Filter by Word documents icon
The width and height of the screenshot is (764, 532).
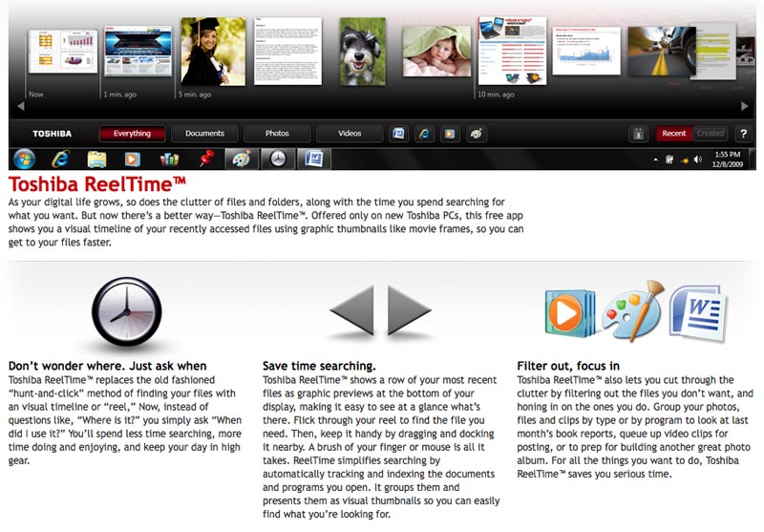pyautogui.click(x=398, y=134)
